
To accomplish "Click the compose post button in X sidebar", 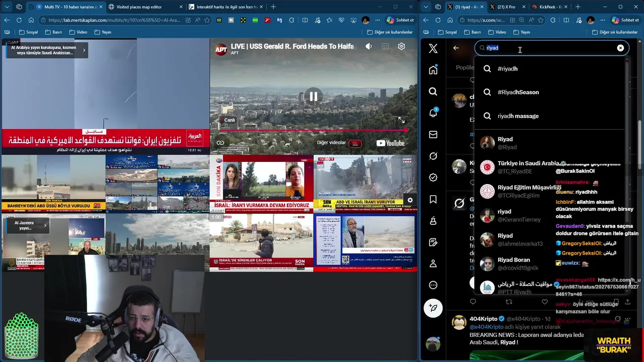I will 433,308.
